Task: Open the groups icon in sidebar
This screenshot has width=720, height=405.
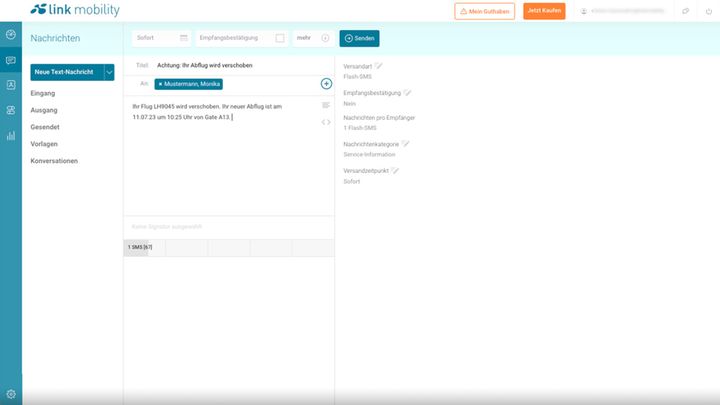Action: click(11, 110)
